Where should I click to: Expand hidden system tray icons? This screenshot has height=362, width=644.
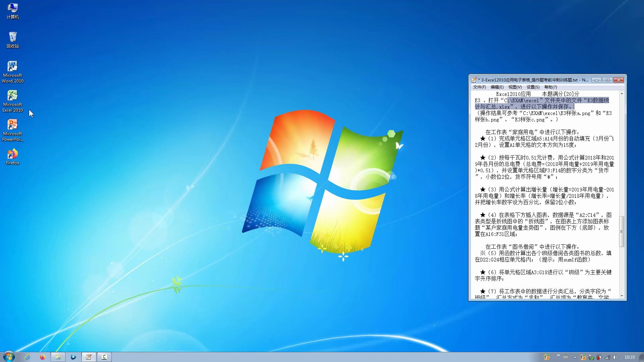(575, 357)
